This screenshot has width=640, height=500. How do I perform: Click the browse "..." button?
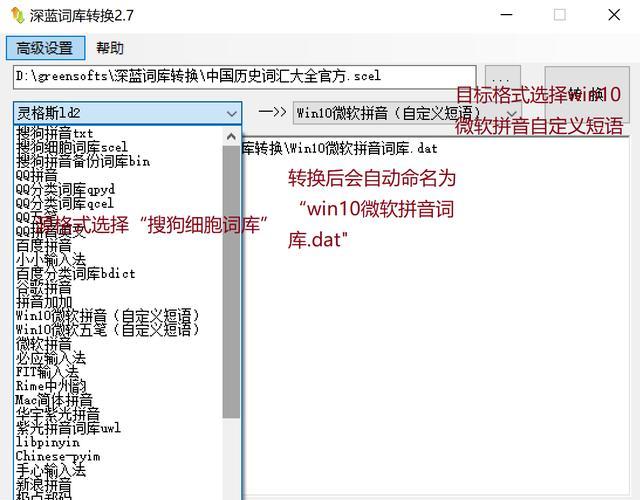(502, 78)
